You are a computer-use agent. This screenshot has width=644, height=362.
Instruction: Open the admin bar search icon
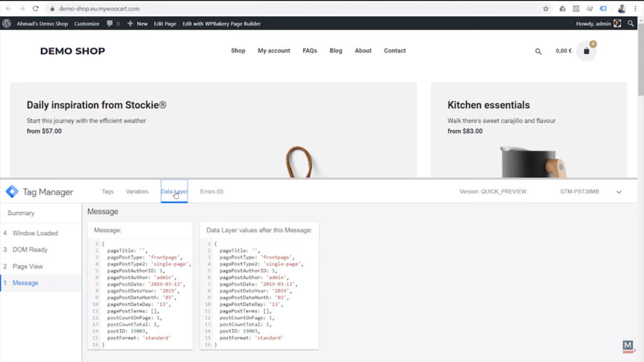pyautogui.click(x=631, y=23)
